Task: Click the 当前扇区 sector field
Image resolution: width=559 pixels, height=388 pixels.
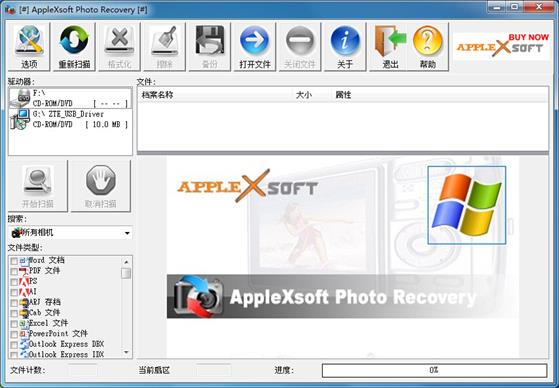Action: 213,370
